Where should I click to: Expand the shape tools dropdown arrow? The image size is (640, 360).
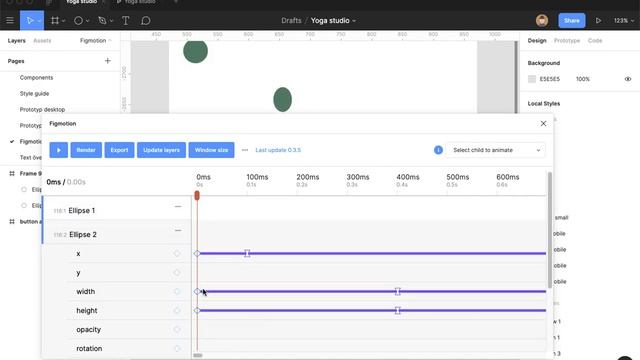(87, 21)
